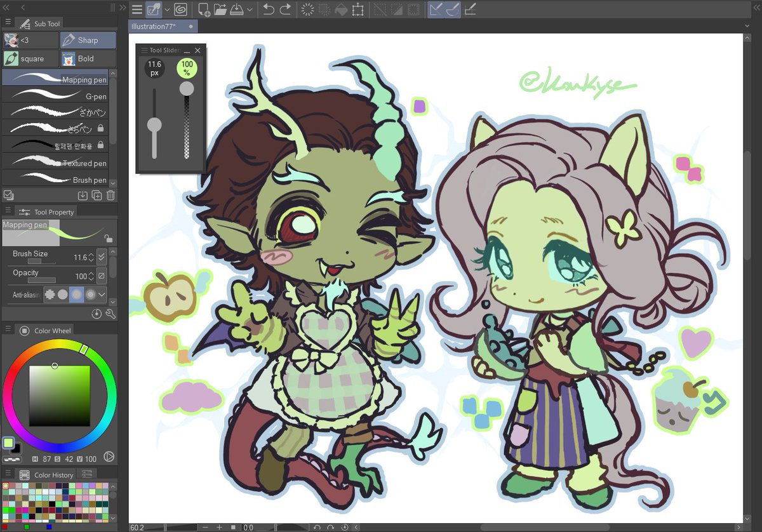The width and height of the screenshot is (762, 532).
Task: Choose the Textured pen sub tool
Action: coord(55,163)
